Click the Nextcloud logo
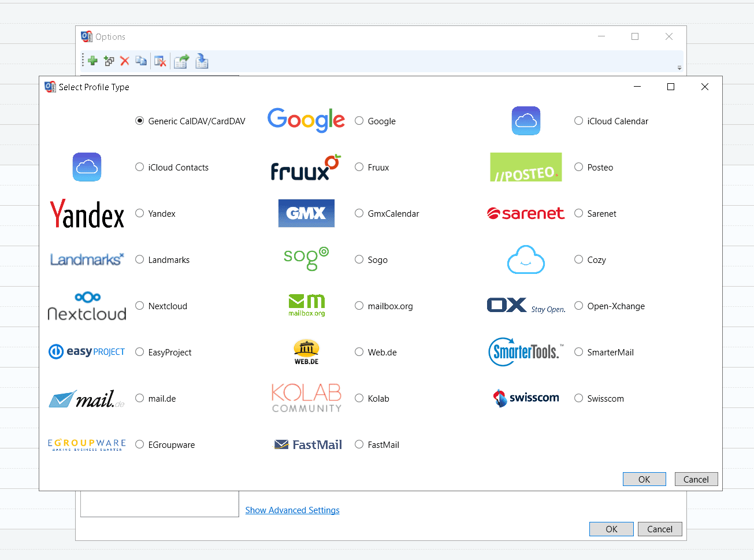754x560 pixels. (x=87, y=306)
